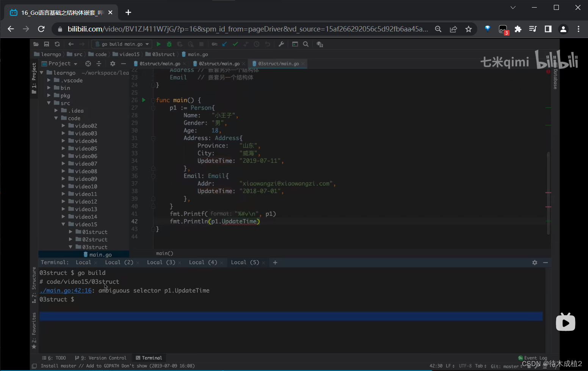Open the bottom Terminal tool tab
This screenshot has height=371, width=588.
point(149,358)
